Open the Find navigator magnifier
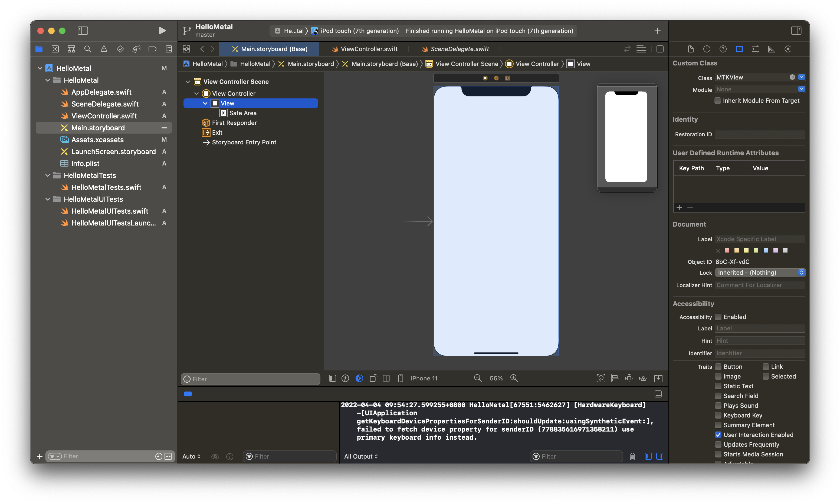Viewport: 840px width, 504px height. click(x=87, y=49)
